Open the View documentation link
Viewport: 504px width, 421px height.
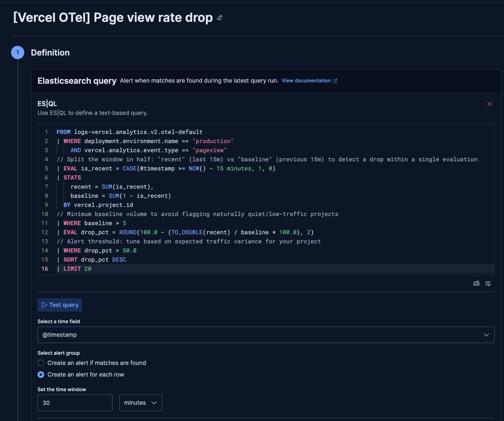[306, 81]
